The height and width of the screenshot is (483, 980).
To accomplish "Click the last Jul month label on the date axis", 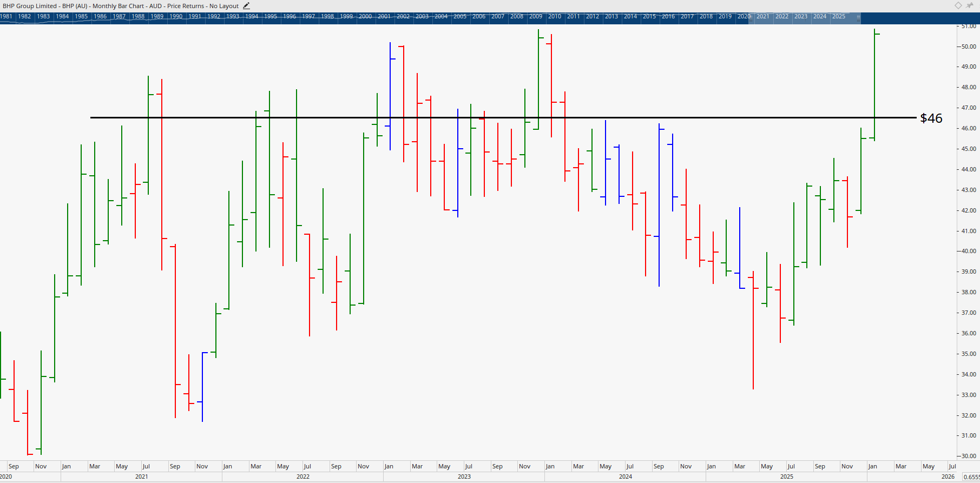I will [952, 466].
